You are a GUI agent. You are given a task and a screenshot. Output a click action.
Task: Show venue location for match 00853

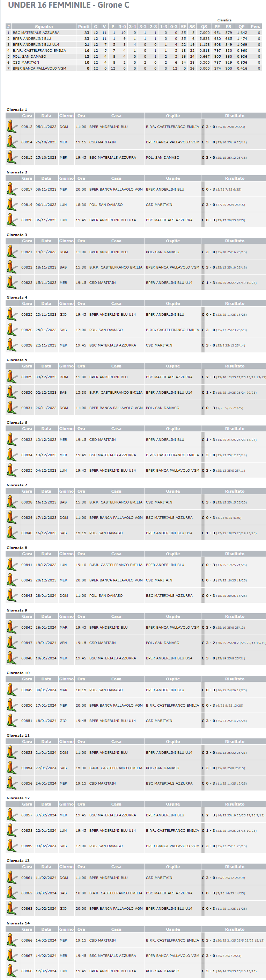tap(12, 752)
